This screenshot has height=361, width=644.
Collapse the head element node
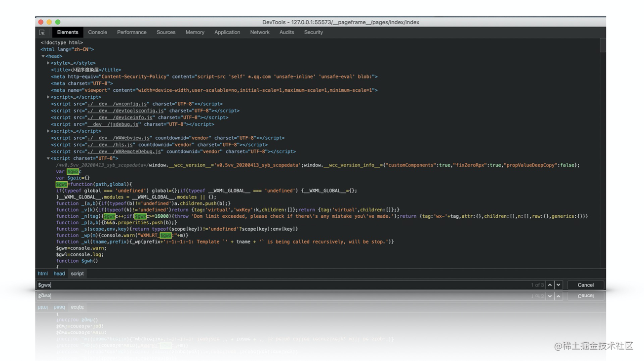pos(43,56)
